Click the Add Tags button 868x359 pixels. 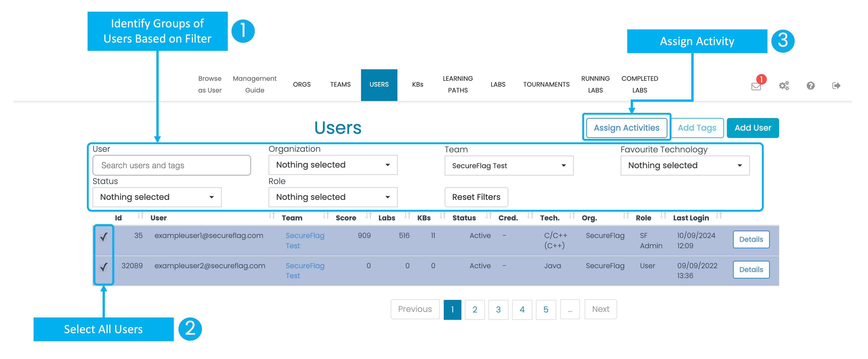pyautogui.click(x=697, y=128)
